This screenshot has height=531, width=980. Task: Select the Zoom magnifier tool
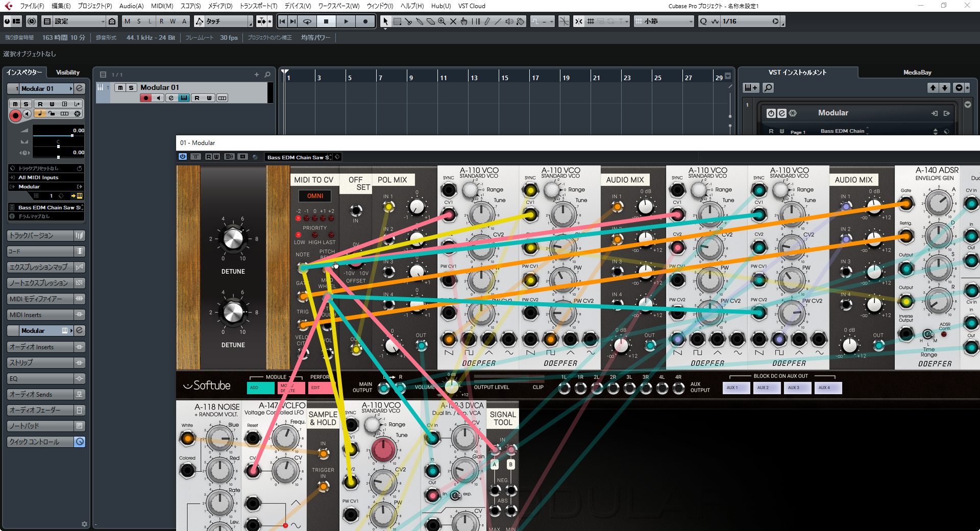pyautogui.click(x=442, y=21)
